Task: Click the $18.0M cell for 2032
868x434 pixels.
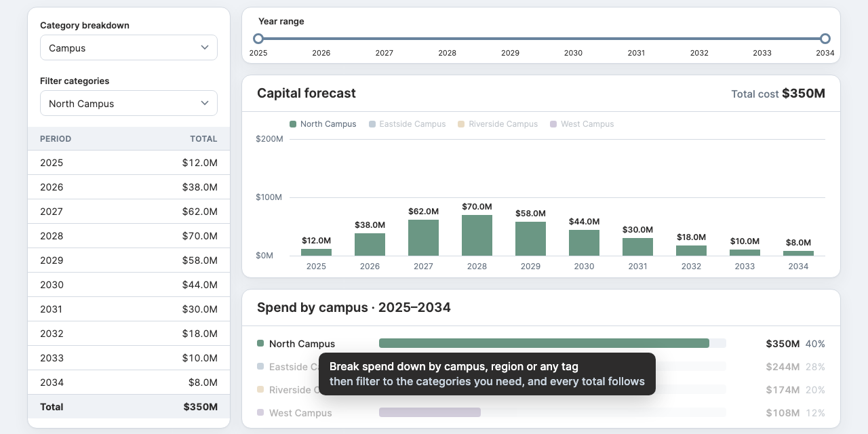Action: (199, 334)
